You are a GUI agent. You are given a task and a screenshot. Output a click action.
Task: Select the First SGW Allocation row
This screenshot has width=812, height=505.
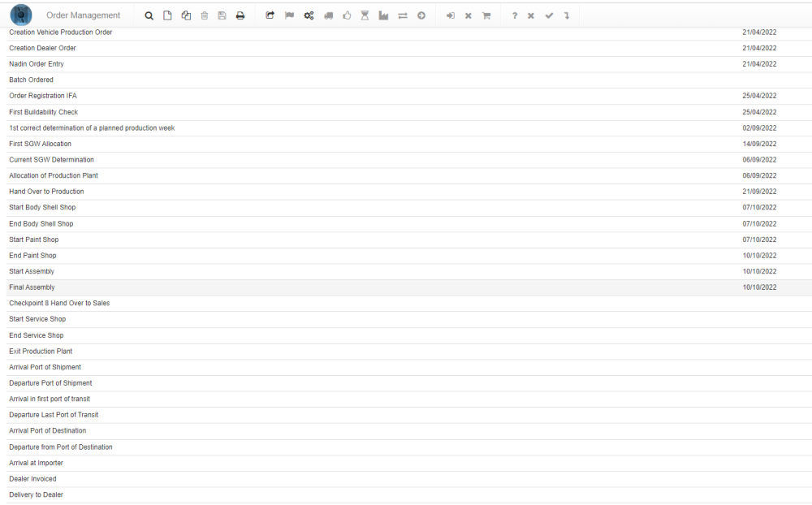(409, 144)
